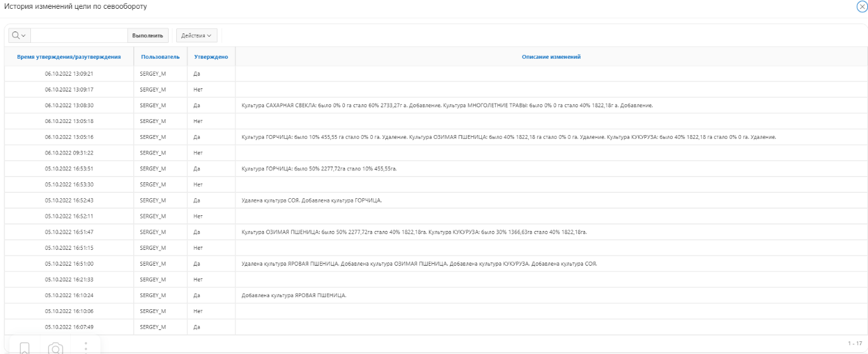Select the row timestamped 06.10.2022 13:09:21
The image size is (868, 354).
69,74
